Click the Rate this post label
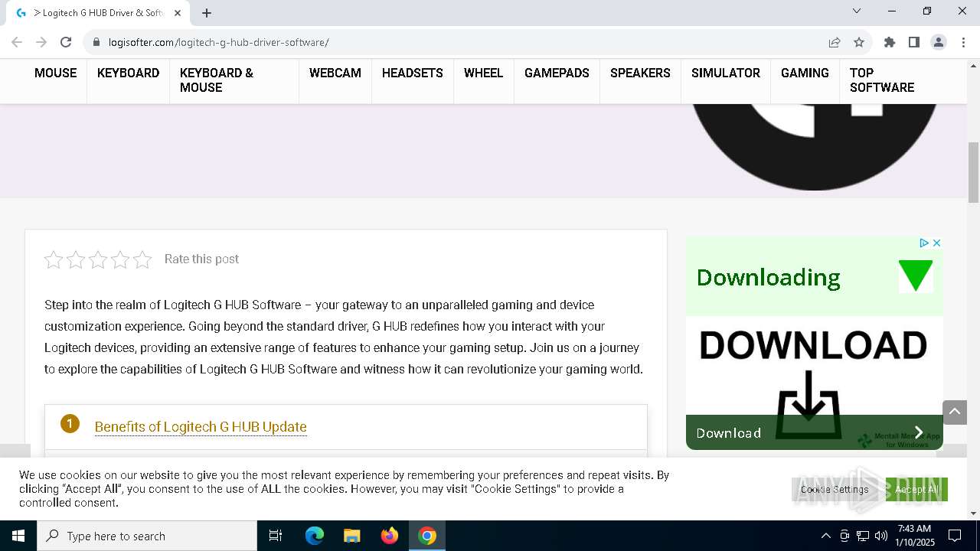The height and width of the screenshot is (551, 980). coord(201,259)
